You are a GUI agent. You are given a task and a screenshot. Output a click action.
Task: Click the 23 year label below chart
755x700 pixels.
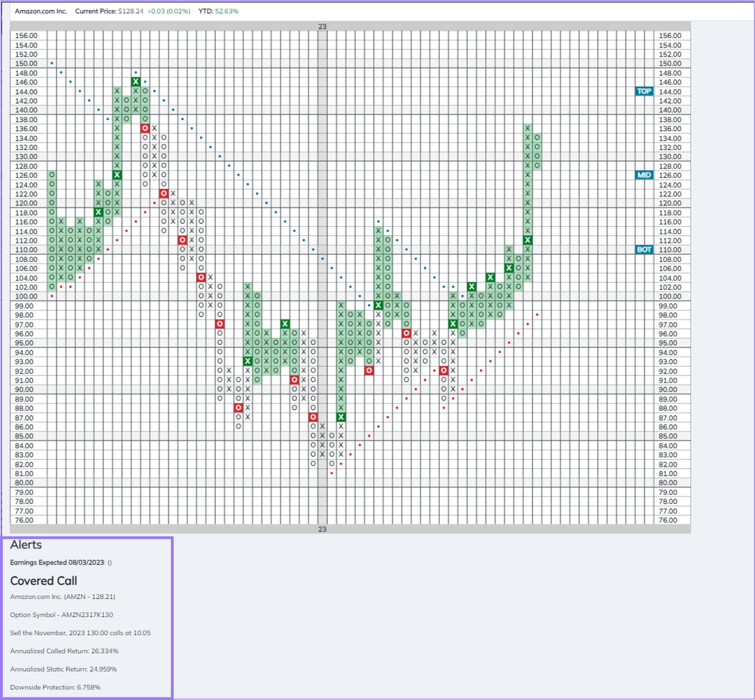pos(322,529)
